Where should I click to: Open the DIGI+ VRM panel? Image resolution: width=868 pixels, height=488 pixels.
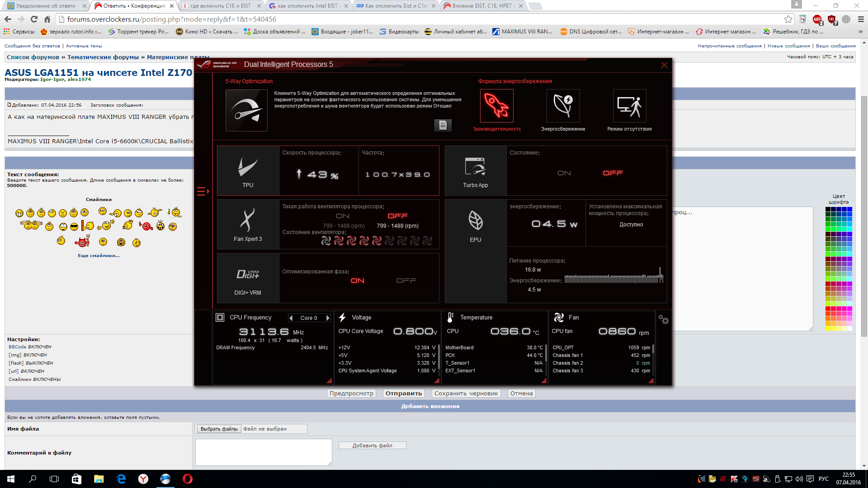[x=248, y=278]
